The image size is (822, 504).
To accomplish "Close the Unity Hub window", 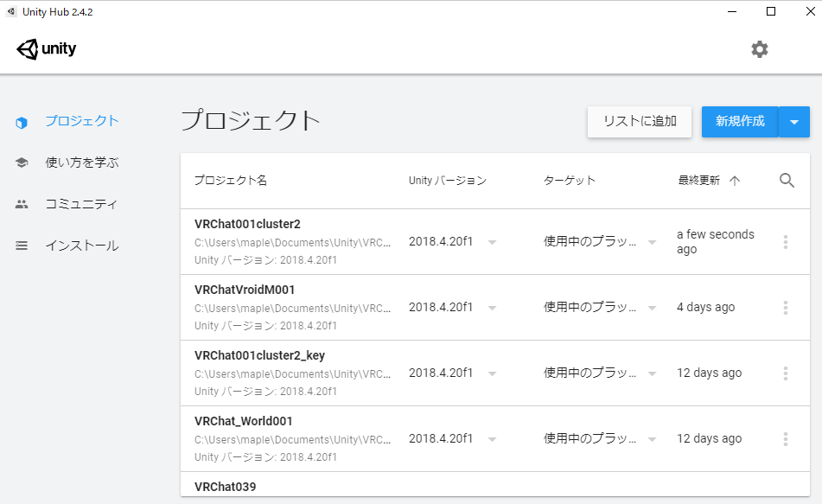I will click(810, 11).
